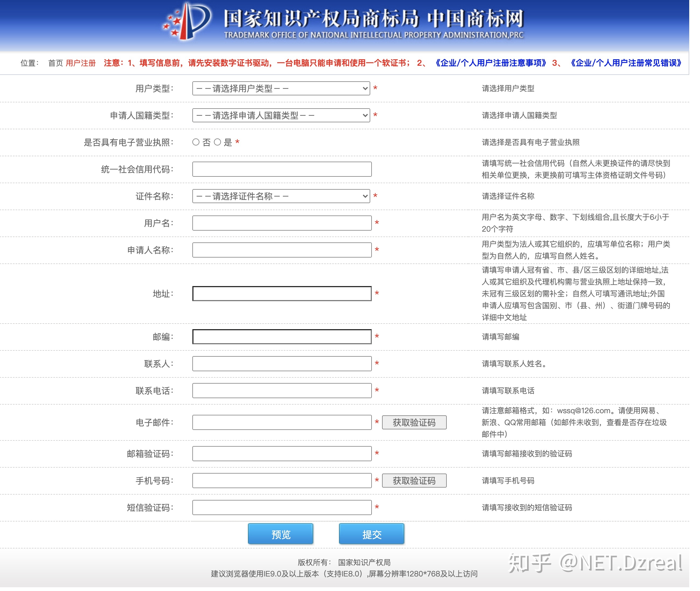Click into the 用户名 text field

(x=282, y=223)
